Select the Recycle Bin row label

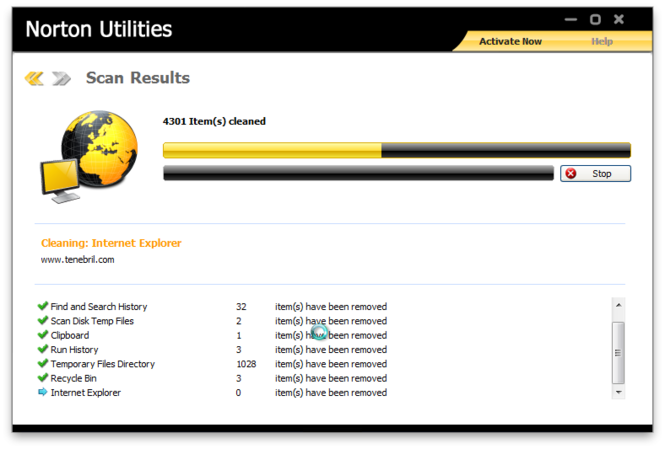[x=73, y=378]
